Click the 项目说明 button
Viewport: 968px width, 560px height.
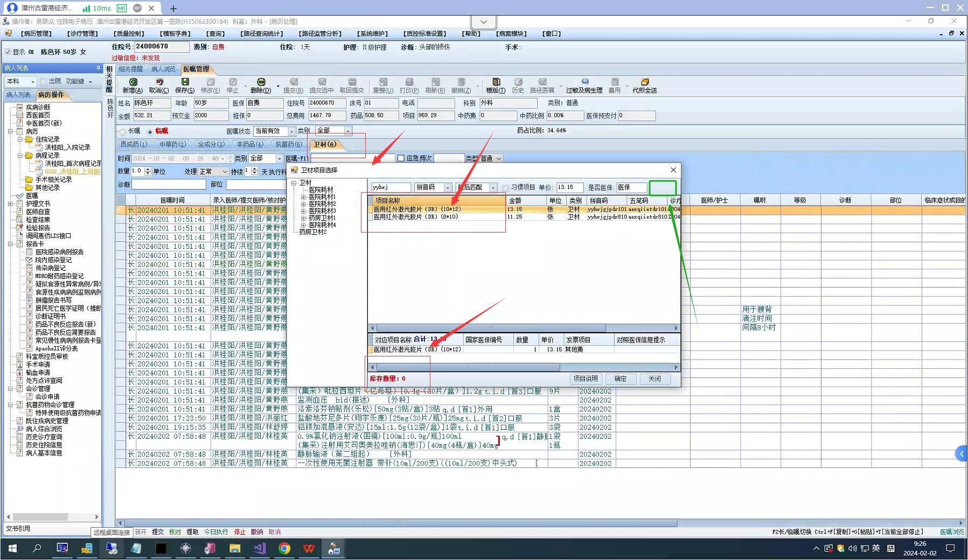[x=586, y=379]
